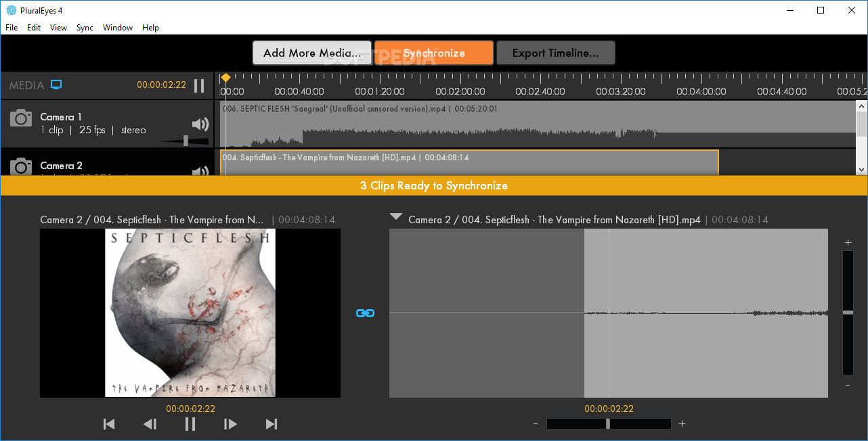Screen dimensions: 868x441
Task: Click the large waveform display area
Action: pyautogui.click(x=609, y=313)
